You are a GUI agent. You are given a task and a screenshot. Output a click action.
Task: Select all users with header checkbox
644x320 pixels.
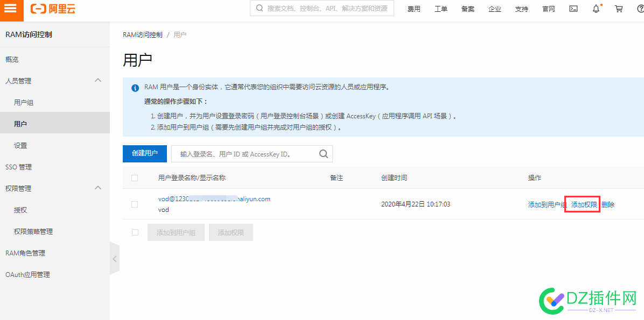point(135,177)
